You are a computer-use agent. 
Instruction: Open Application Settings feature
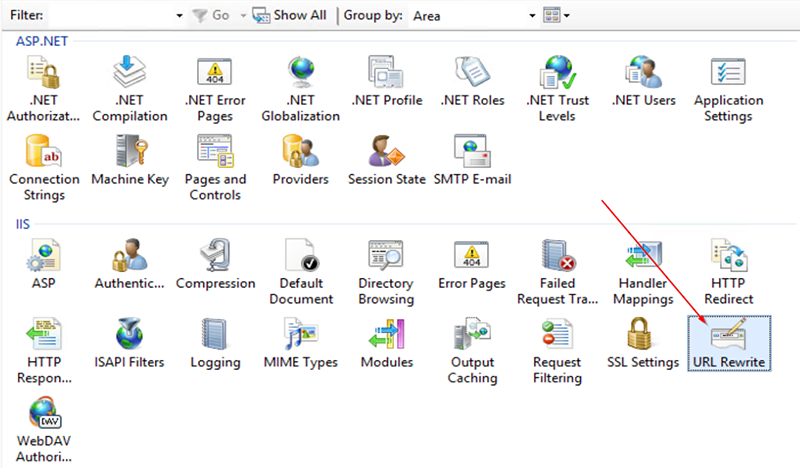coord(729,89)
